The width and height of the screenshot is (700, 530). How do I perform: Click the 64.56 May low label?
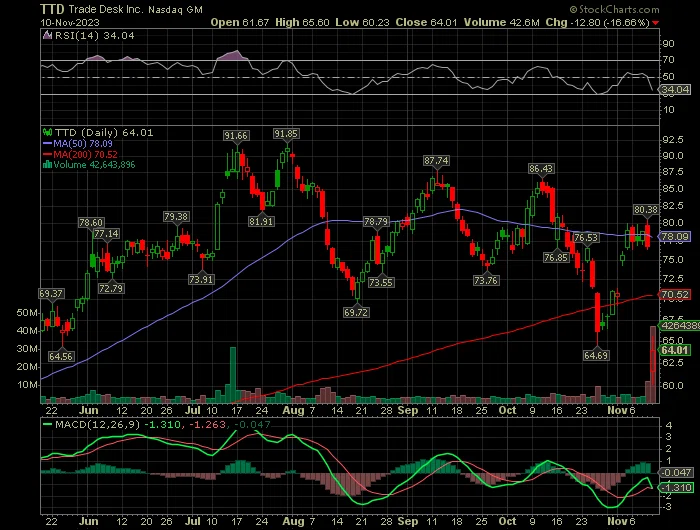(x=61, y=356)
